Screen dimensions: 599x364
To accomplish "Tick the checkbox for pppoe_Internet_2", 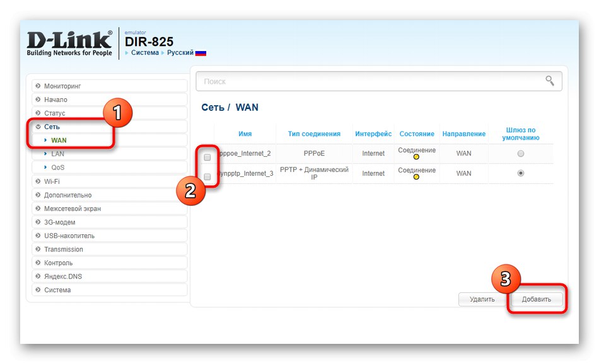I will [207, 157].
